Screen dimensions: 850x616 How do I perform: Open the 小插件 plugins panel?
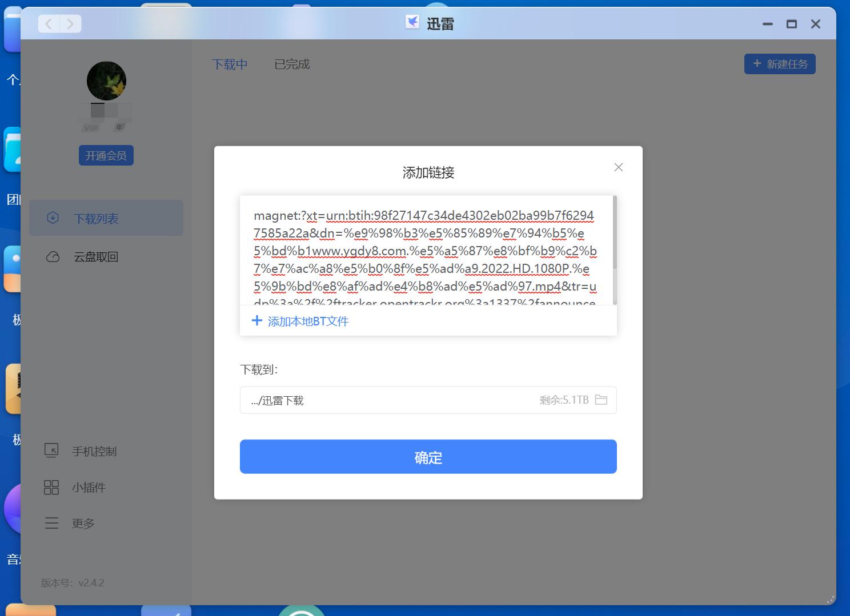click(51, 487)
